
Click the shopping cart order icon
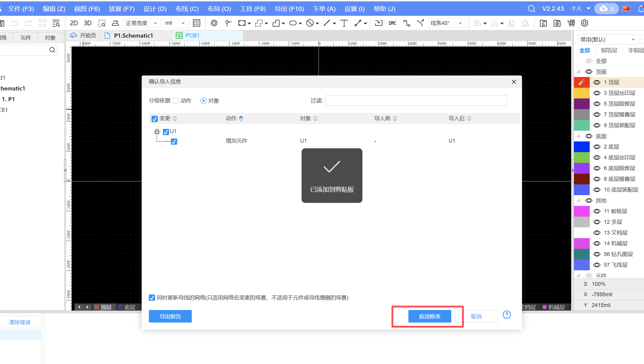pyautogui.click(x=571, y=23)
